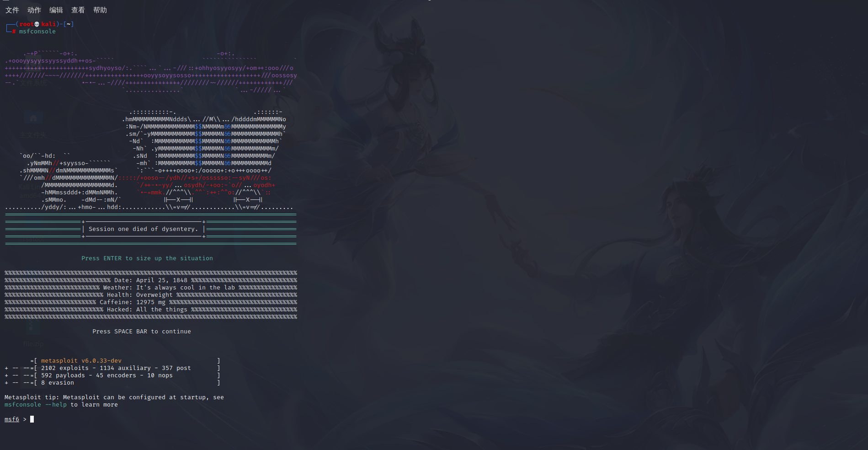The image size is (868, 450).
Task: Open the 动作 menu
Action: click(34, 10)
